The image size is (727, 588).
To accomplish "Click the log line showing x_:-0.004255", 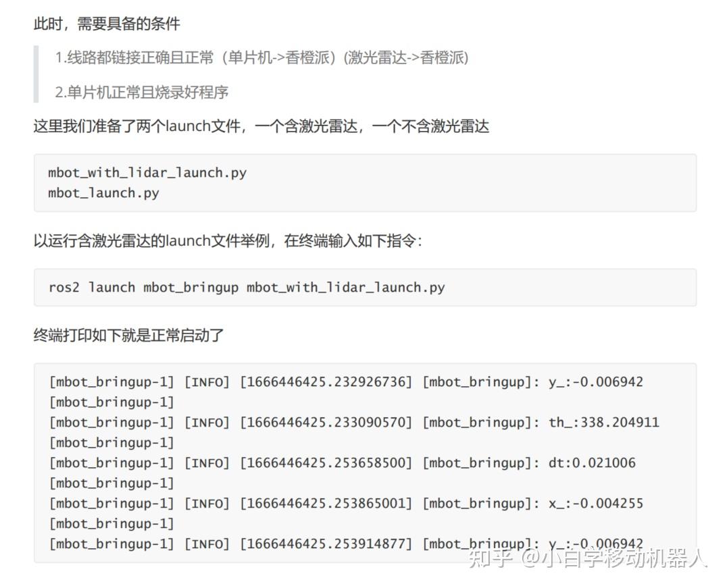I will pos(345,503).
